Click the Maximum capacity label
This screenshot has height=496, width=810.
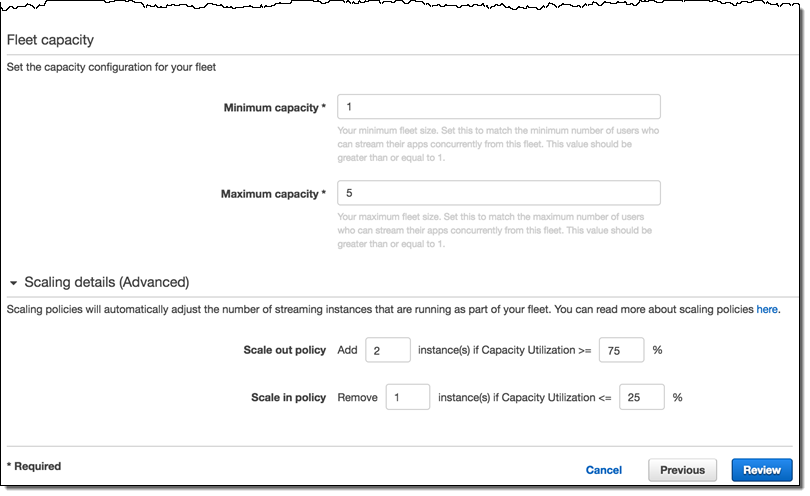point(273,194)
